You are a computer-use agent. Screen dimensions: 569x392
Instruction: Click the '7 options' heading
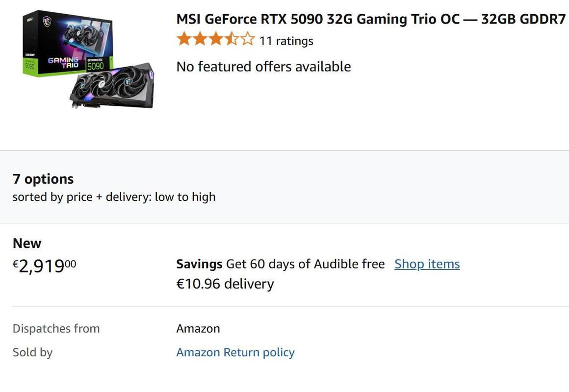(x=43, y=179)
